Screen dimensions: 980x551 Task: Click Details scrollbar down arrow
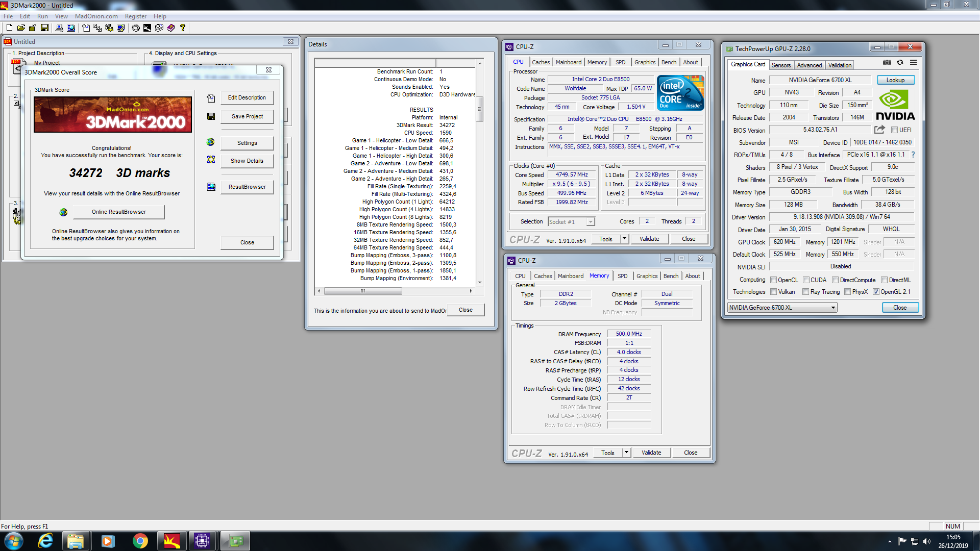pos(479,282)
